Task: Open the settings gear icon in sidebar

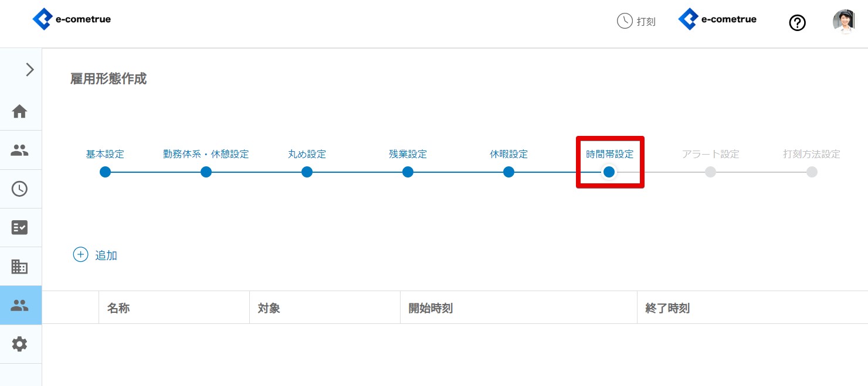Action: (x=20, y=344)
